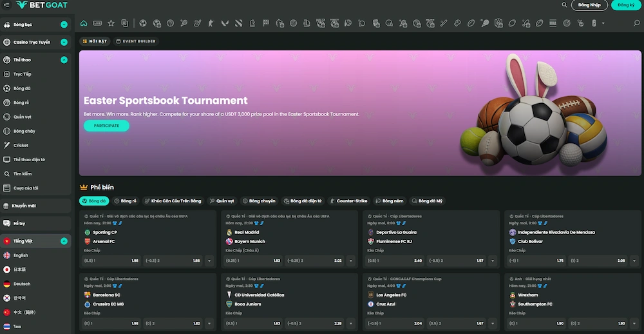Click the Participate button on the banner

pos(106,126)
